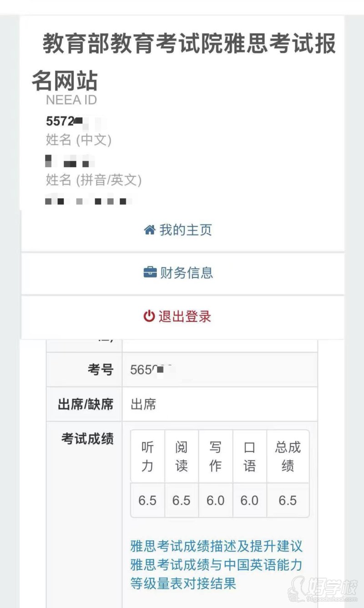Select the 阅读 column header

[181, 456]
